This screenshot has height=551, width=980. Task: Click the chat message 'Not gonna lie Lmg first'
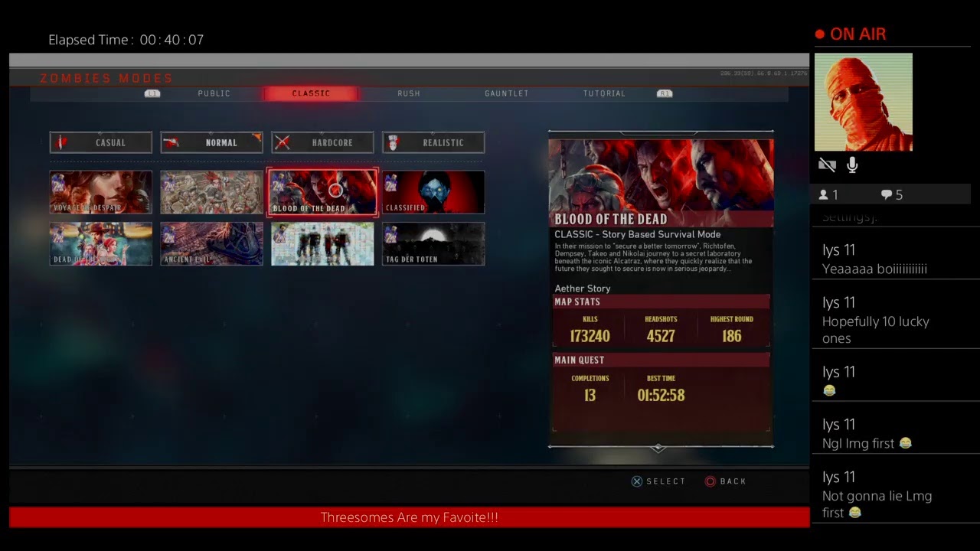click(x=877, y=504)
